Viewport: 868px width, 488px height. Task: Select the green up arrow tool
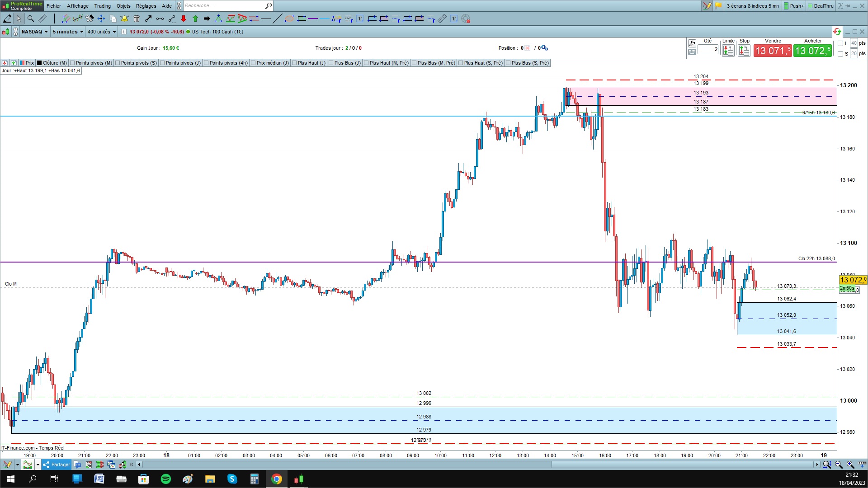[x=195, y=19]
